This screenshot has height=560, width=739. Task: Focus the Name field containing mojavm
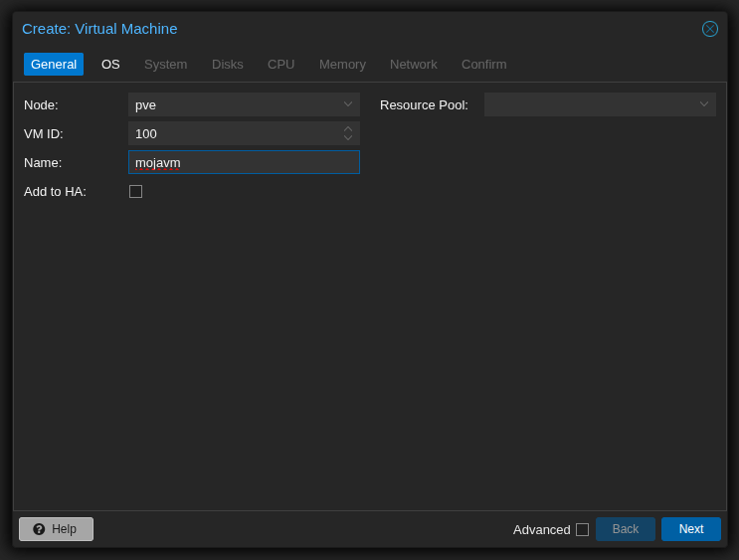tap(244, 162)
